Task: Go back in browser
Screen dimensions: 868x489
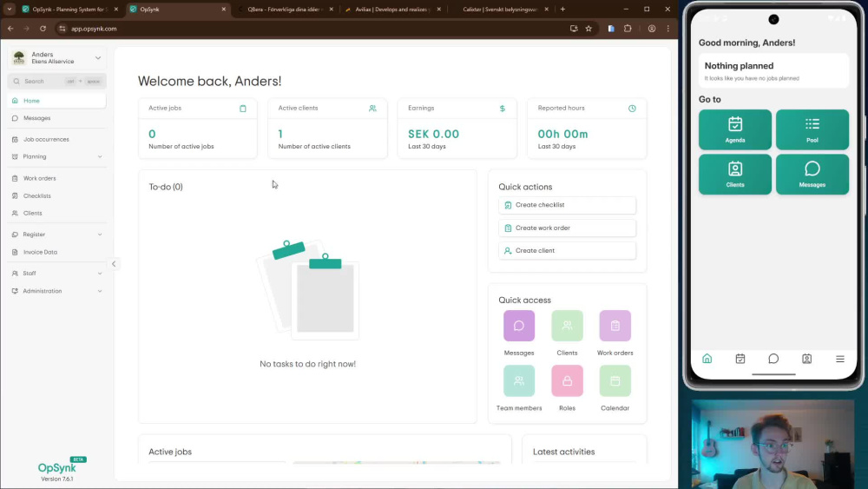Action: coord(10,29)
